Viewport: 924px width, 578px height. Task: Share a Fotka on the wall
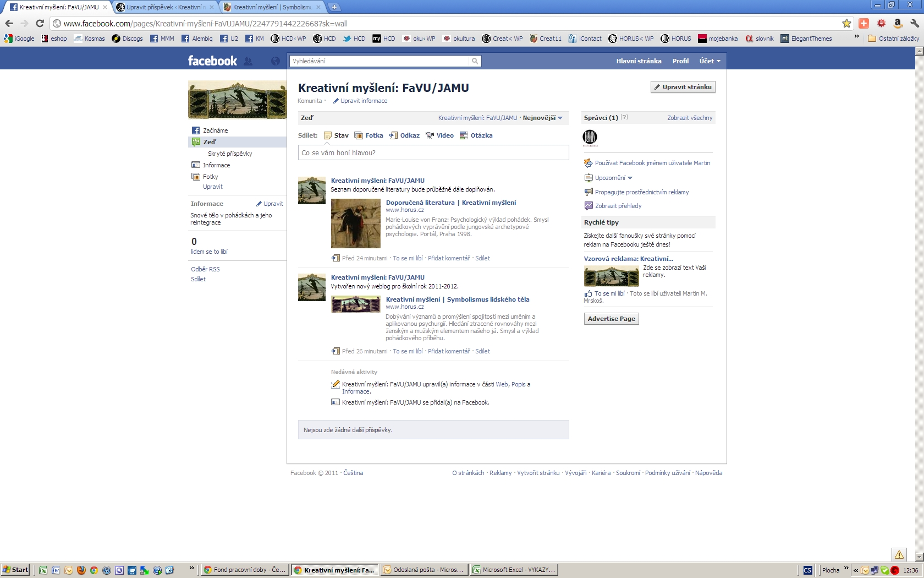[x=369, y=135]
